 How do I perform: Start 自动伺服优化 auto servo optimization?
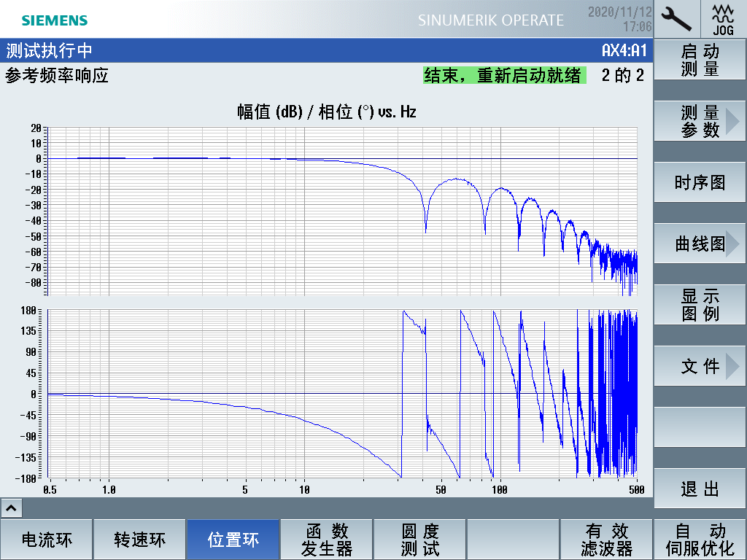pyautogui.click(x=700, y=540)
